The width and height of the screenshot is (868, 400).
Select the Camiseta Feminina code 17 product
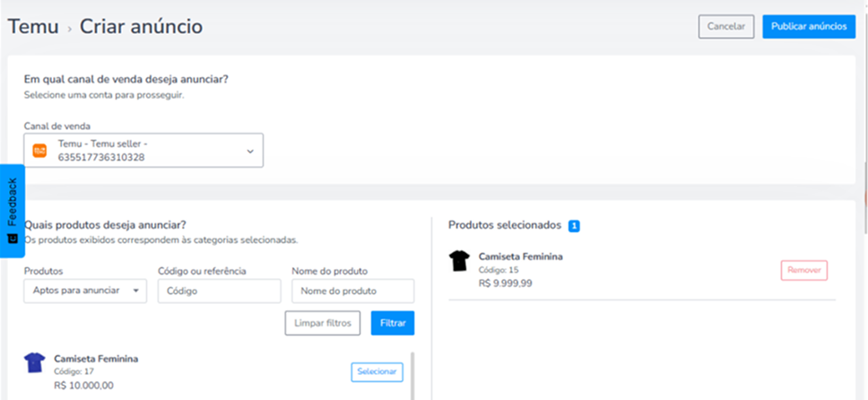click(x=377, y=371)
